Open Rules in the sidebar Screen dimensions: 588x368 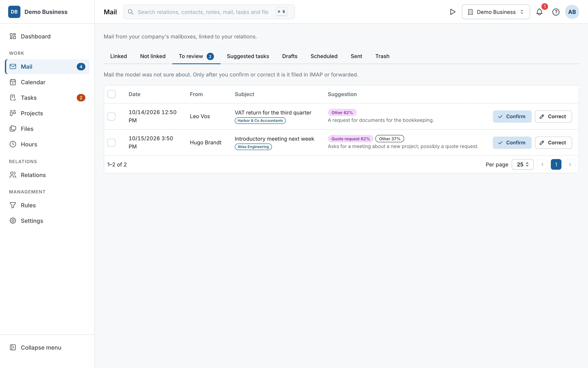[x=47, y=205]
